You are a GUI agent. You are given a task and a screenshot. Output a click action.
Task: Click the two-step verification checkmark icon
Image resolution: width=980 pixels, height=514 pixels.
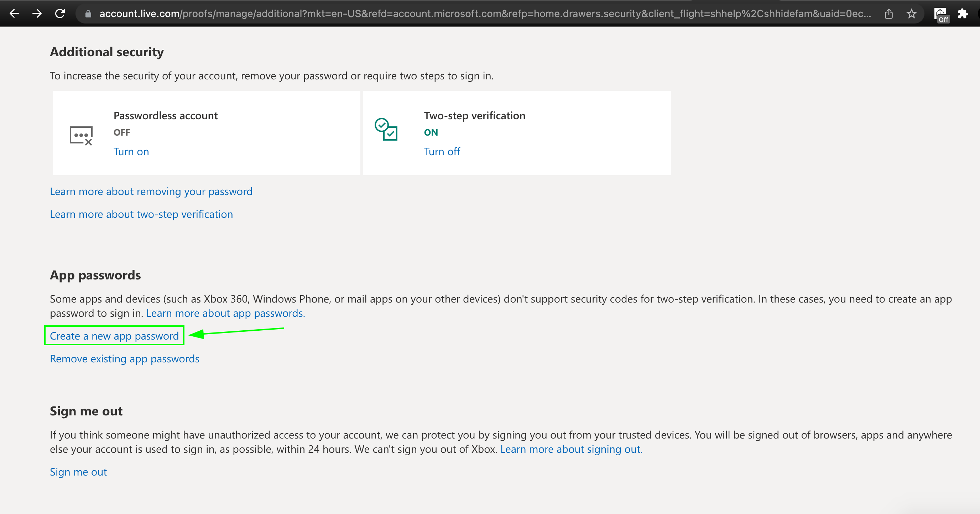[386, 129]
